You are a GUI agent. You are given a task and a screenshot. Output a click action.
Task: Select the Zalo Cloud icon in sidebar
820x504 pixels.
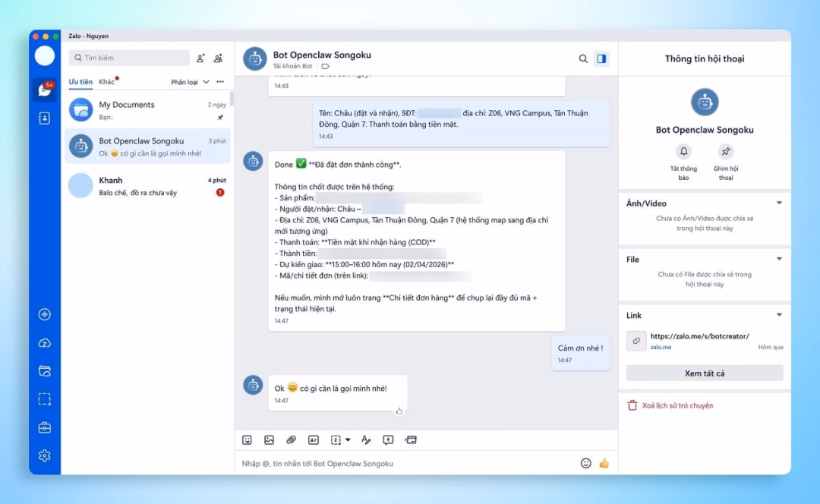click(x=44, y=342)
